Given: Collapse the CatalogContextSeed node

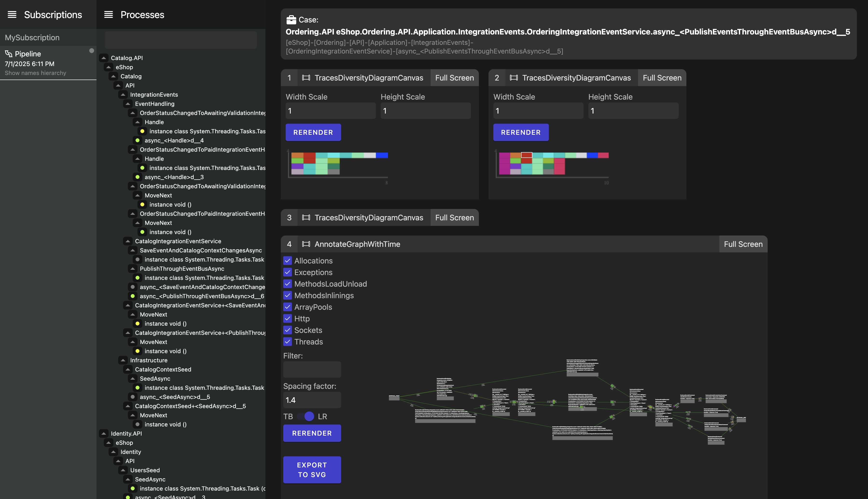Looking at the screenshot, I should pyautogui.click(x=128, y=370).
